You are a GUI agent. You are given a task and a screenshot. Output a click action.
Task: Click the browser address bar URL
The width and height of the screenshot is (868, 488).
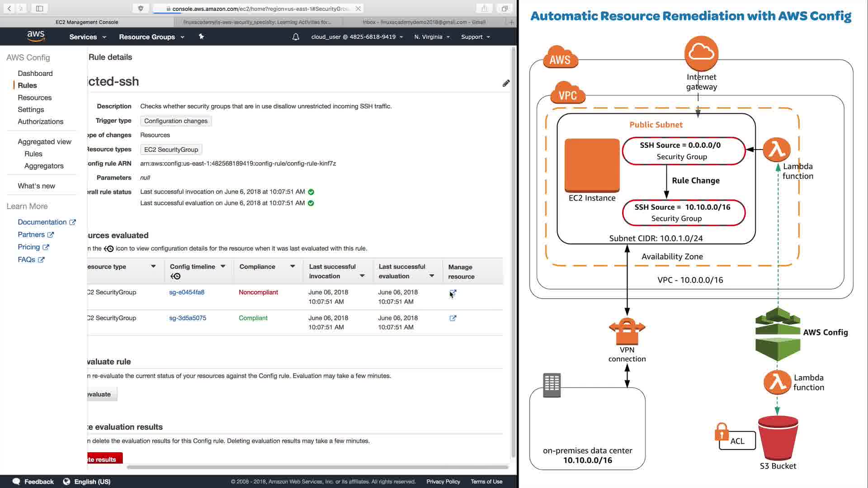(260, 9)
